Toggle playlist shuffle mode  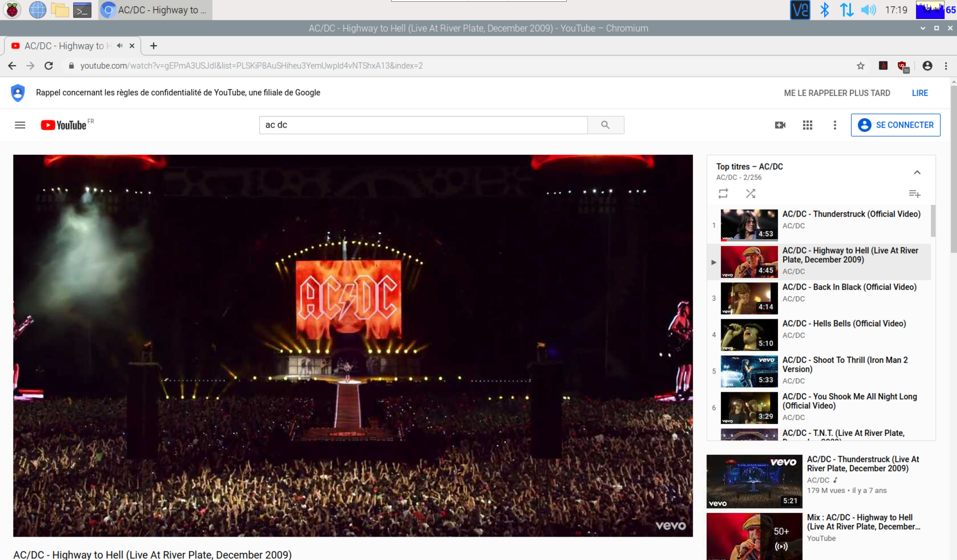pos(751,193)
